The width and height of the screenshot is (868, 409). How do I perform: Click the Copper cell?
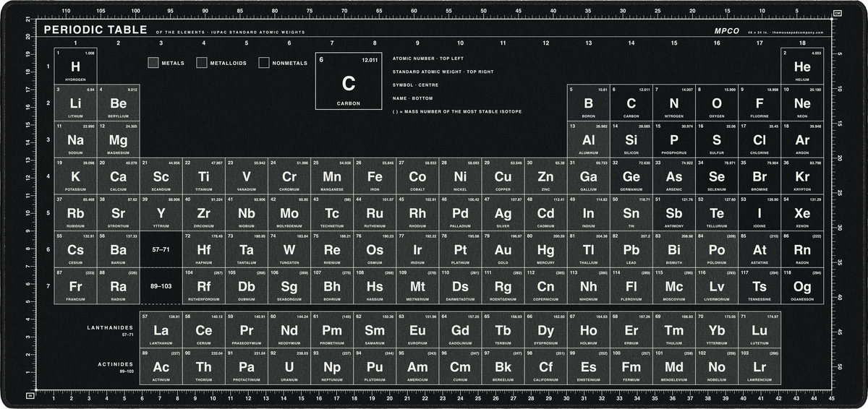503,176
